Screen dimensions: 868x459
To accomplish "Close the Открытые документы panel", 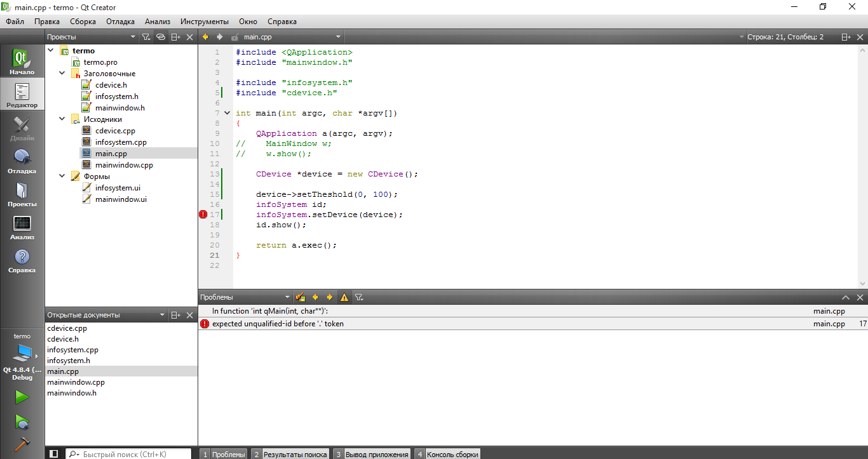I will click(189, 315).
